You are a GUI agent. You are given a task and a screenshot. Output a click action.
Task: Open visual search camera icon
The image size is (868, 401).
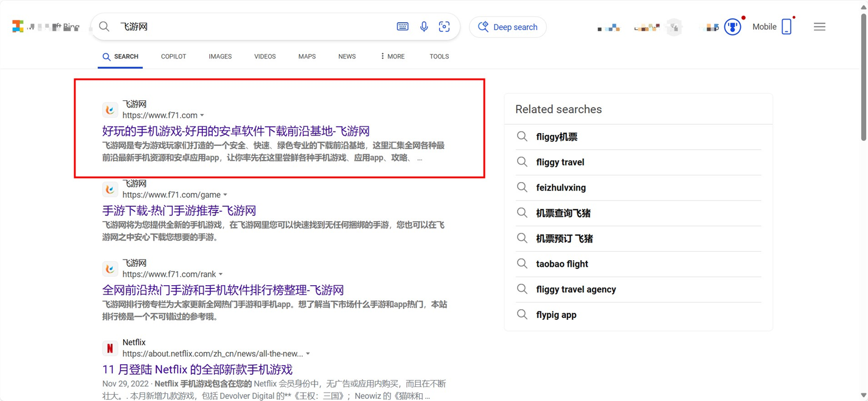point(444,26)
